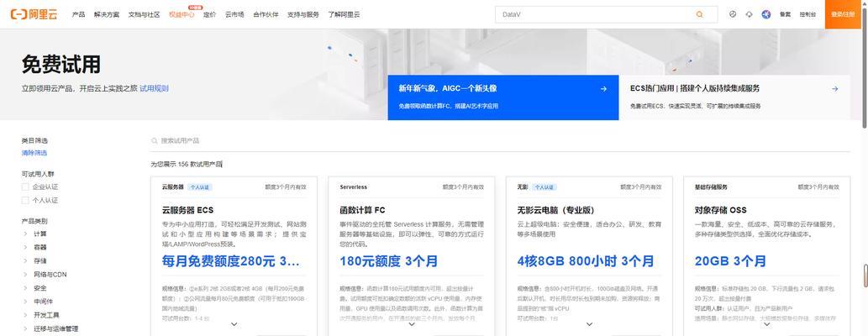868x336 pixels.
Task: Open the 了解阿里云 menu
Action: tap(344, 14)
